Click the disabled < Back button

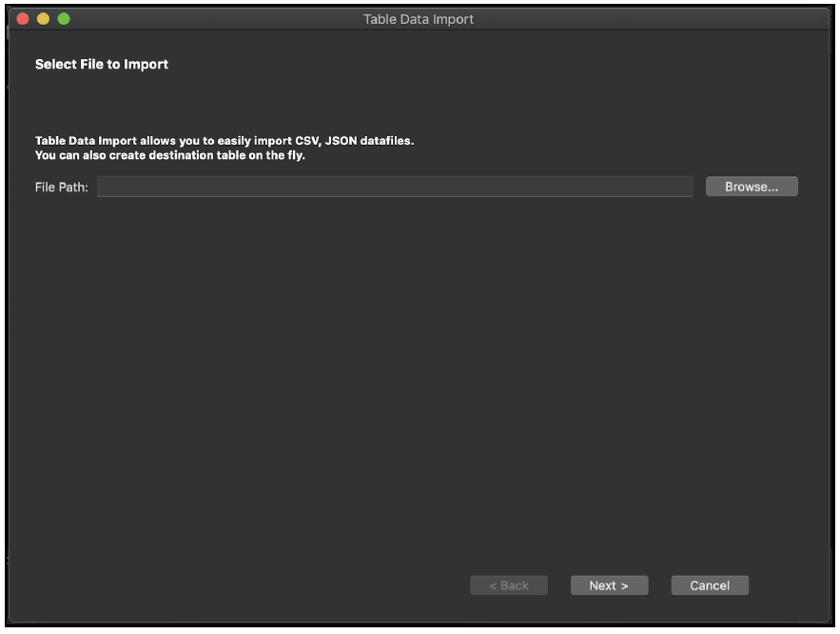click(x=509, y=585)
